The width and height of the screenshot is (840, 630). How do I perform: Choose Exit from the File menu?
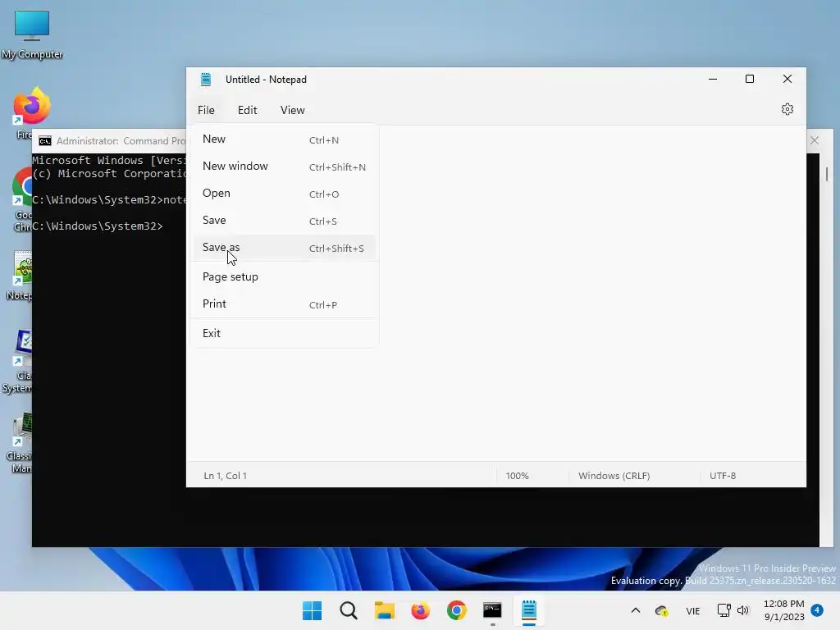[x=284, y=333]
